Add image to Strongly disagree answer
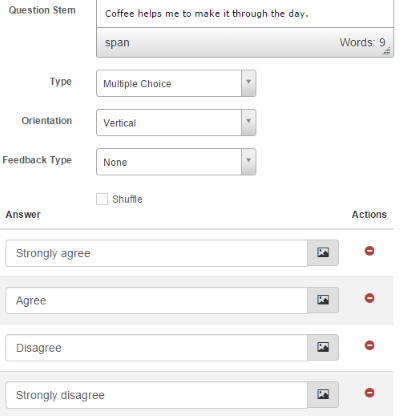 pos(323,395)
